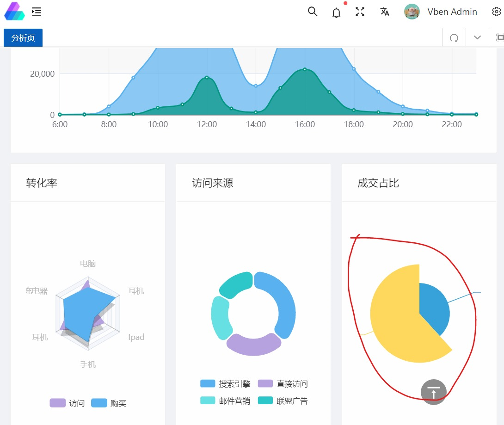Select the 分析页 tab
Screen dimensions: 504x425
(x=23, y=38)
